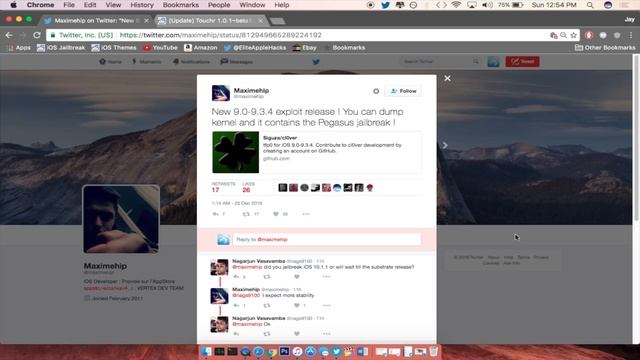Click the zoom magnifier icon in address bar
This screenshot has height=360, width=640.
563,35
